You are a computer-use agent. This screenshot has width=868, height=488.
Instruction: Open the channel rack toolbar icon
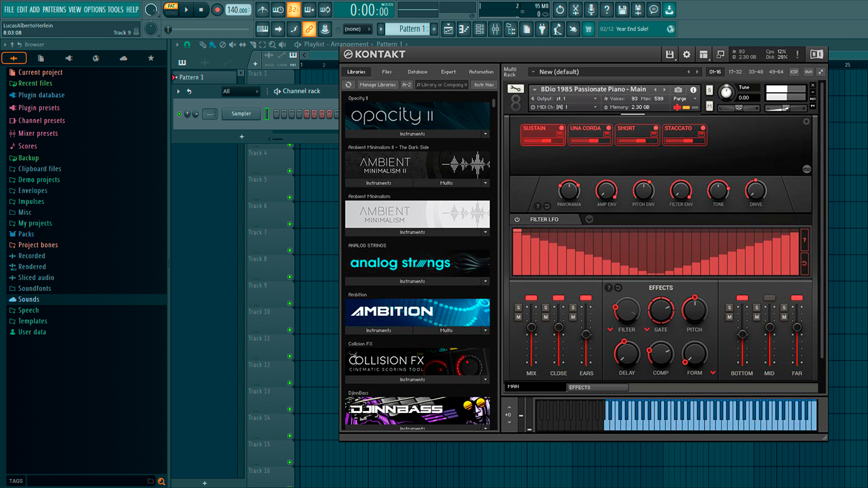tap(480, 29)
